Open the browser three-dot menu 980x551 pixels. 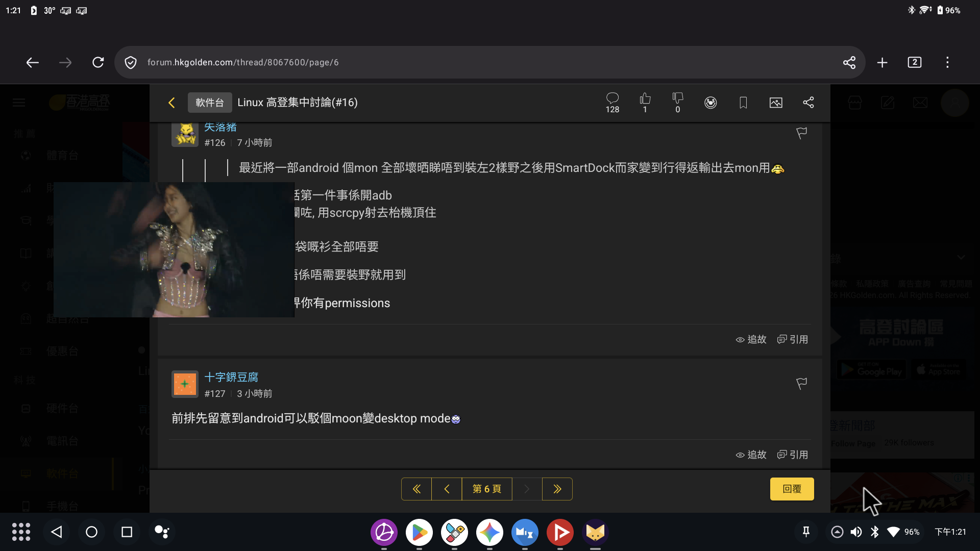[947, 62]
